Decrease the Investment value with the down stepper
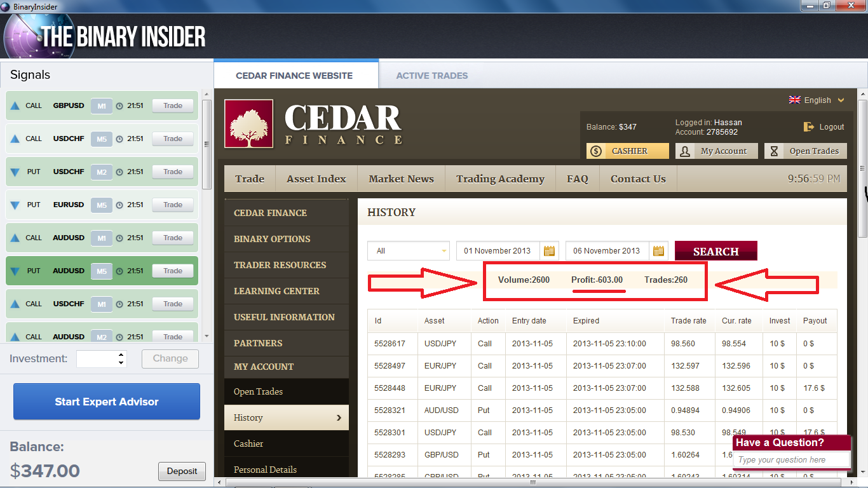 (x=121, y=363)
